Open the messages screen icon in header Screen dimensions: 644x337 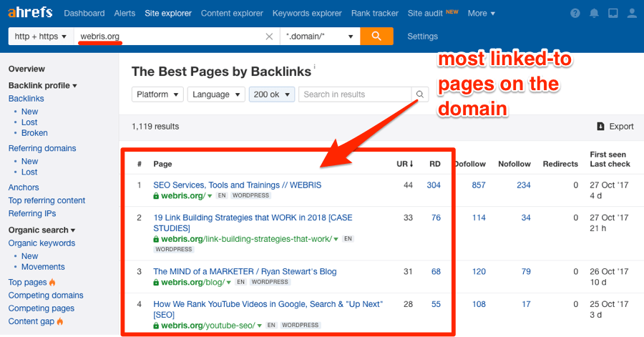pos(613,13)
